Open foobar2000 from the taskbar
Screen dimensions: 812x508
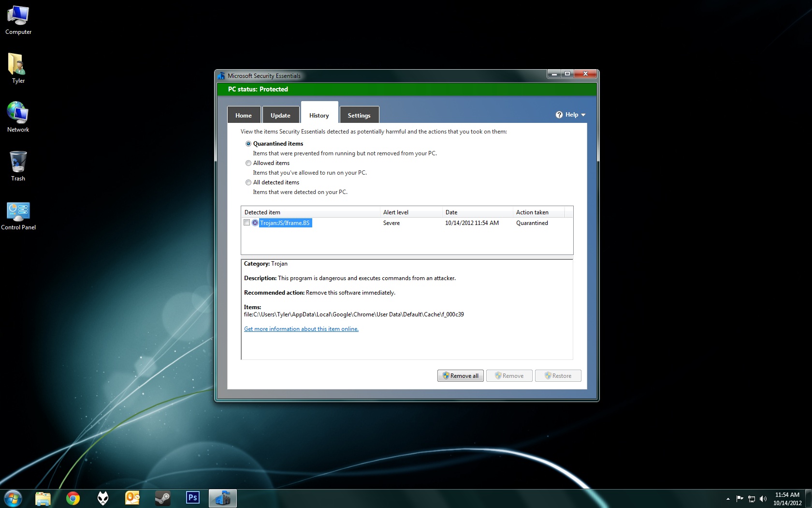103,498
